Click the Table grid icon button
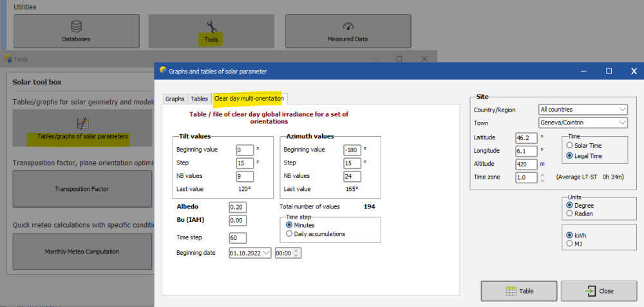The width and height of the screenshot is (644, 307). click(519, 291)
